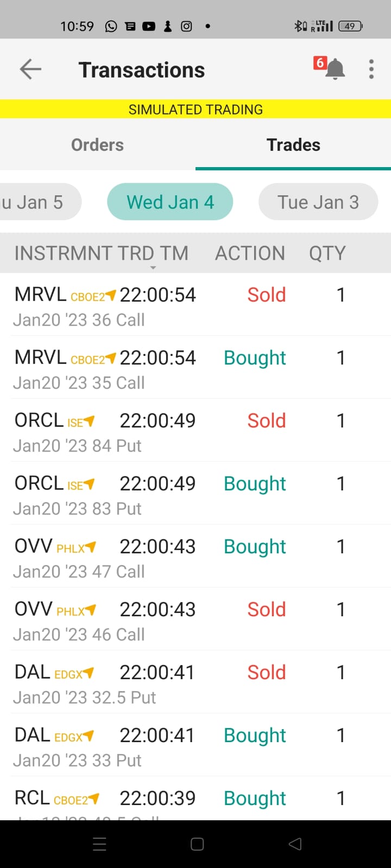Sort by ACTION column header
This screenshot has height=868, width=391.
[x=250, y=253]
